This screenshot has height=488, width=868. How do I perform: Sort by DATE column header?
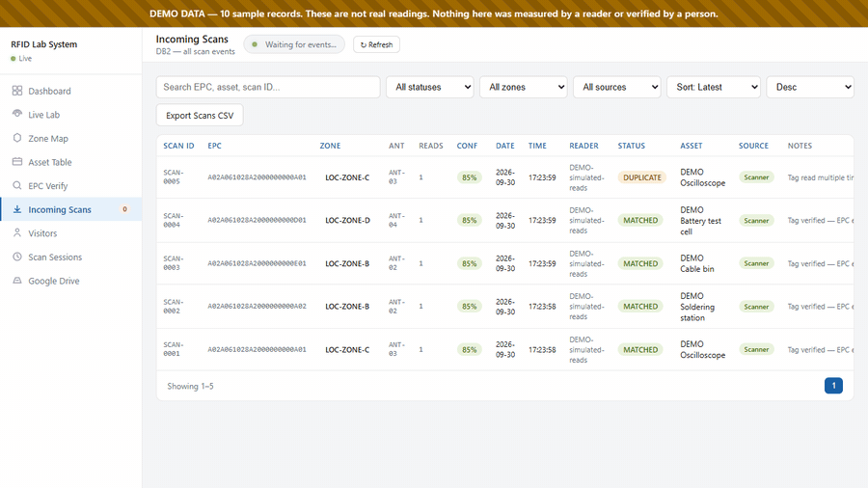[x=504, y=146]
